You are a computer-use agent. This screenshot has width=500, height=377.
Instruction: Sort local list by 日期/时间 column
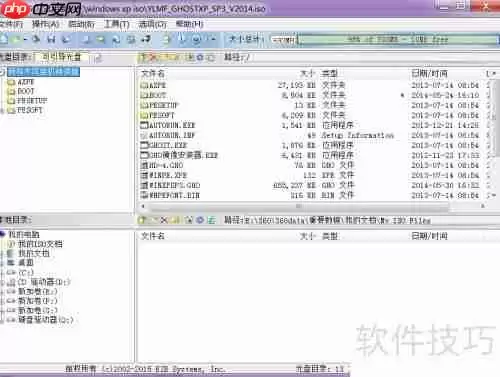click(x=429, y=236)
